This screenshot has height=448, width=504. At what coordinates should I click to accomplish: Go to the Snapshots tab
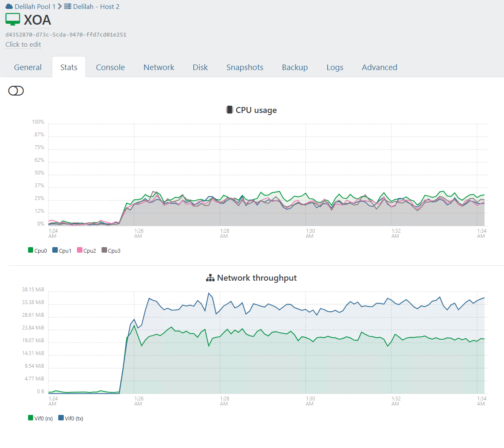click(244, 68)
